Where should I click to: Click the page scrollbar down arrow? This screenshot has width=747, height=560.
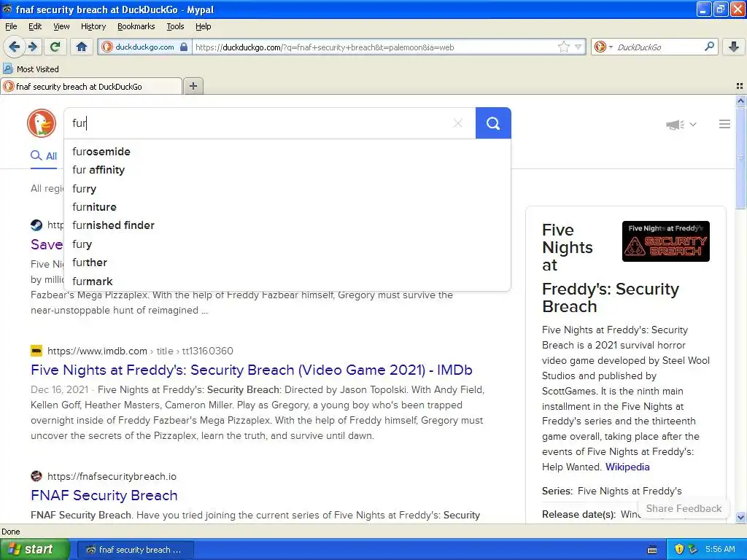[740, 518]
